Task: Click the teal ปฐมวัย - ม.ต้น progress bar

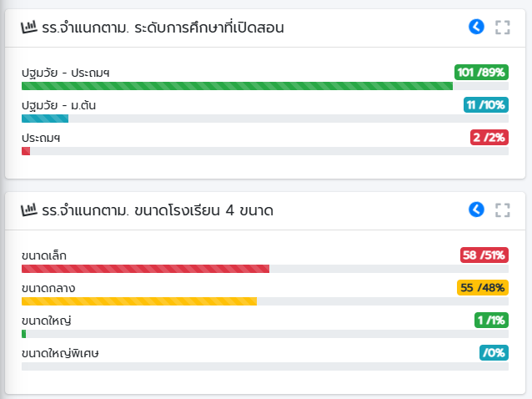Action: (x=45, y=119)
